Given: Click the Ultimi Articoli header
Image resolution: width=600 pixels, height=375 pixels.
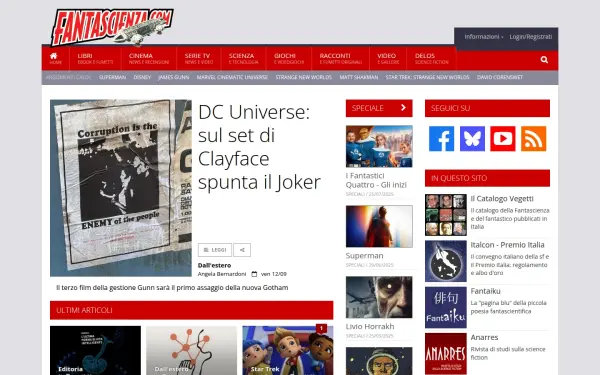Looking at the screenshot, I should pyautogui.click(x=191, y=310).
